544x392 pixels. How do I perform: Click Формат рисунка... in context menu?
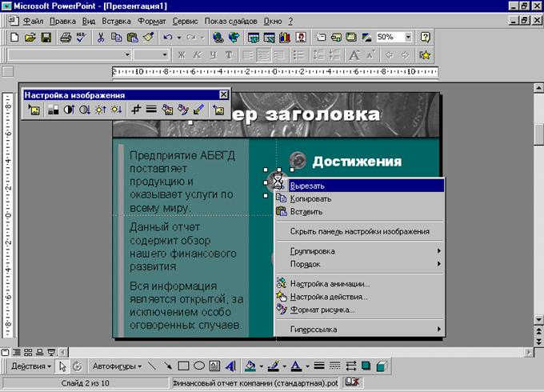coord(322,310)
